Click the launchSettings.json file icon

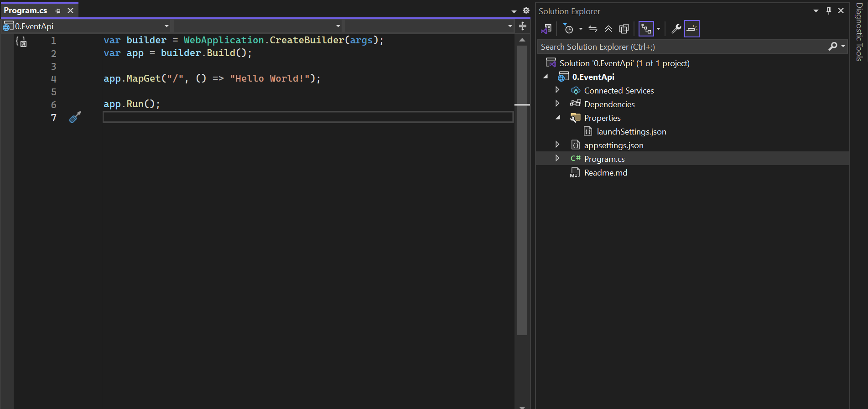point(588,131)
